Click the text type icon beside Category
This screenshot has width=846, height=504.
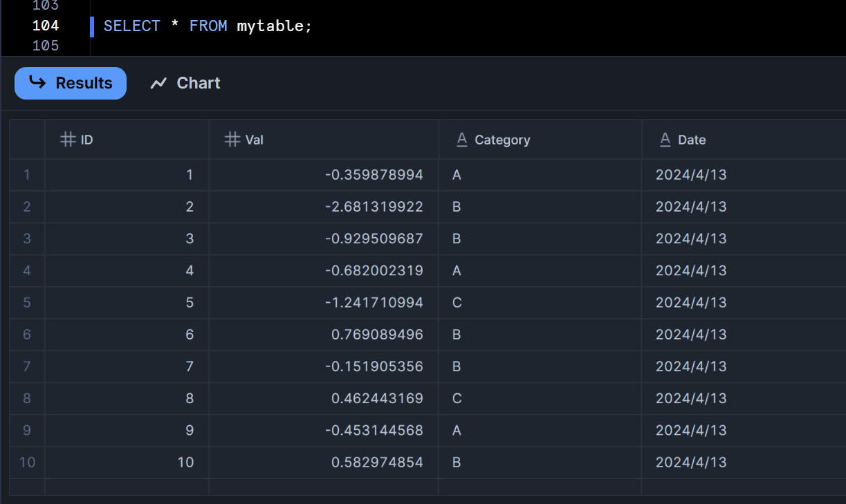coord(462,140)
